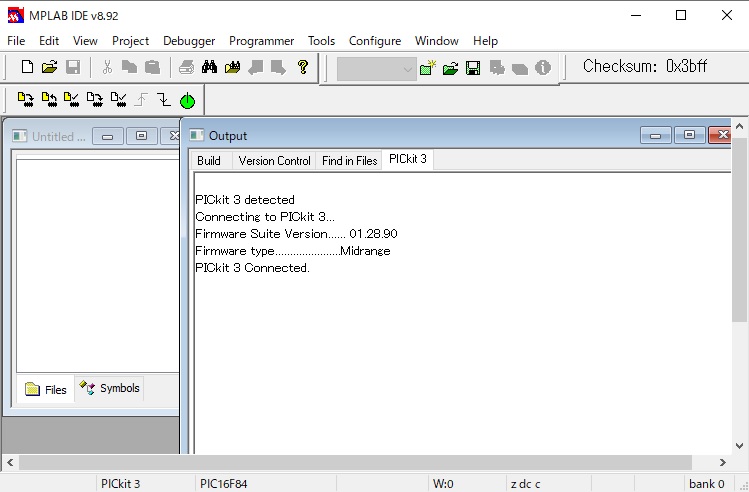Click the PIC16F84 device in status bar
749x492 pixels.
coord(224,484)
